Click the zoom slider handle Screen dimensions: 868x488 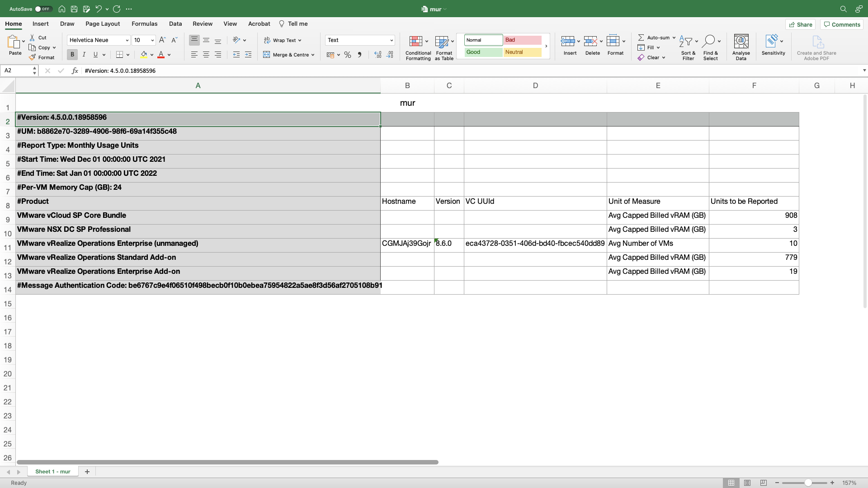(x=807, y=483)
